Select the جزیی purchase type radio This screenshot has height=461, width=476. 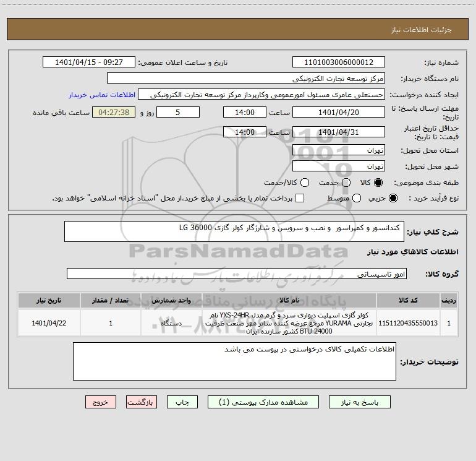(393, 198)
